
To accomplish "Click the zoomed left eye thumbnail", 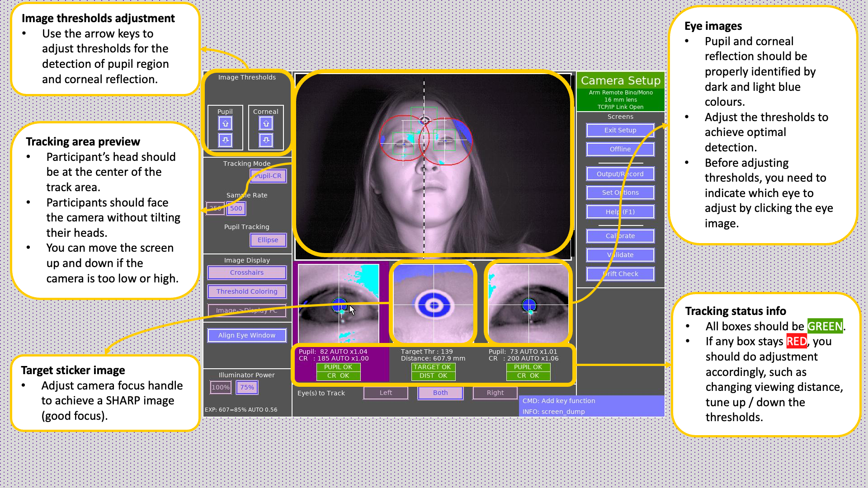I will (340, 303).
